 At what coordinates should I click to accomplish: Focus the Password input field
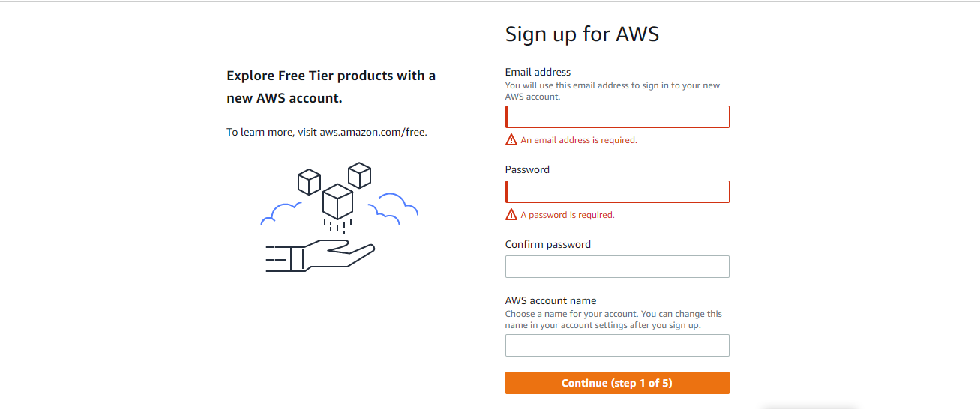tap(617, 192)
